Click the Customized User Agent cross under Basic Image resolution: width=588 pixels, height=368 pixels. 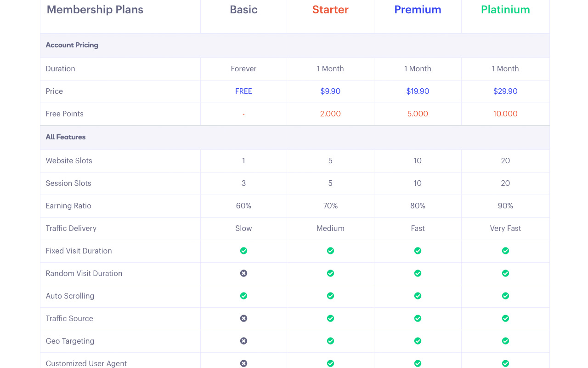243,363
